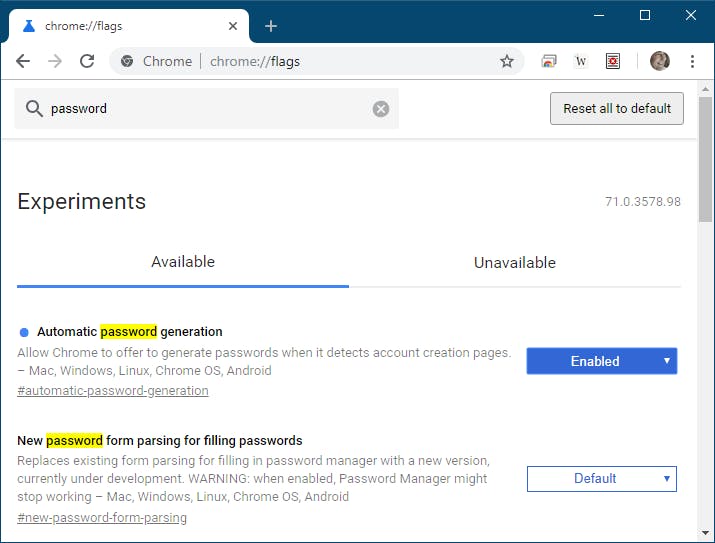Bookmark this page with the star icon
The height and width of the screenshot is (543, 715).
507,61
